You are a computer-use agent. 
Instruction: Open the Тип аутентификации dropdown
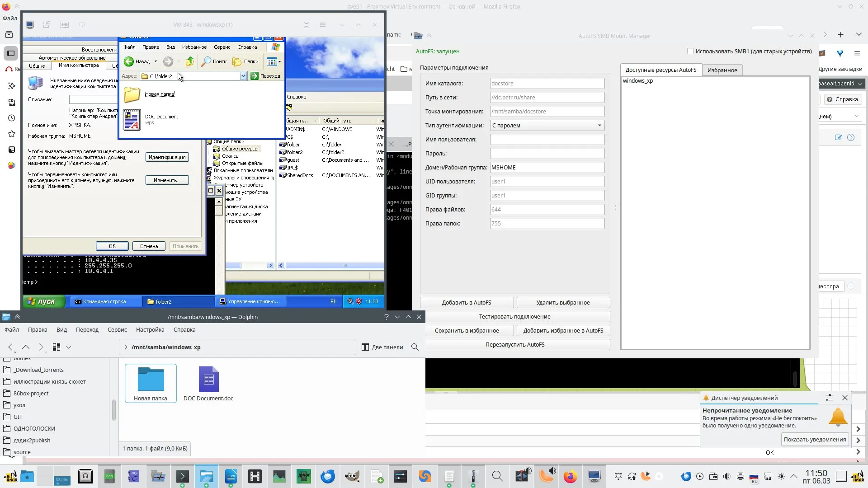pyautogui.click(x=547, y=125)
